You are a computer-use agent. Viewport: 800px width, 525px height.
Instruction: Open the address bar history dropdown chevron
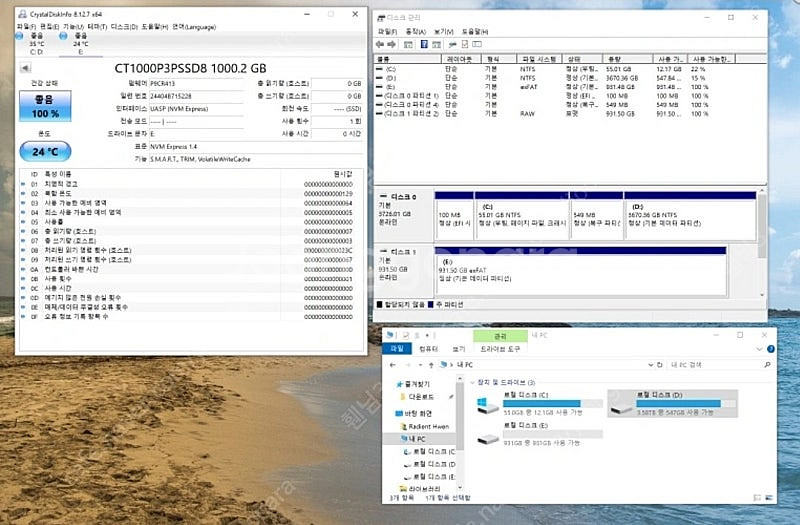click(x=651, y=365)
